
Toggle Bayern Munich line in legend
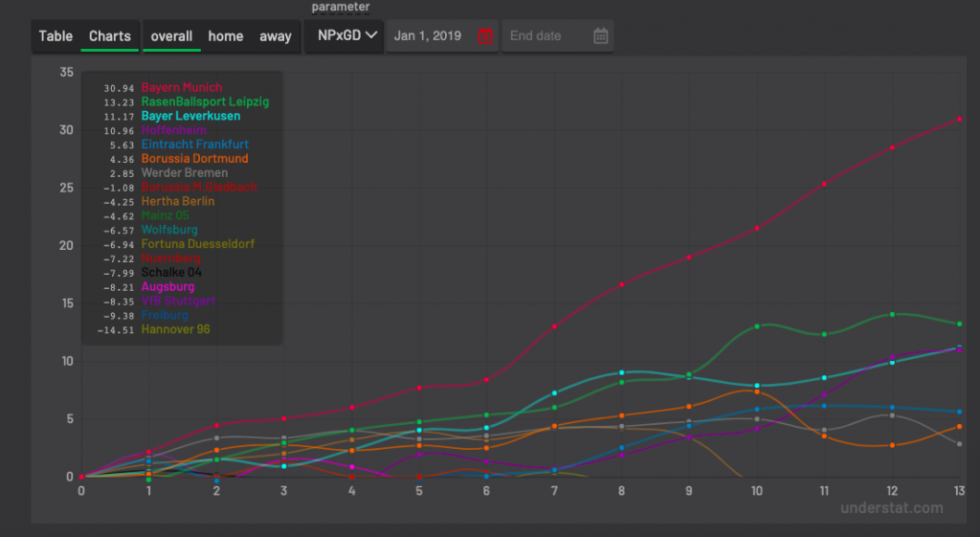click(x=181, y=87)
